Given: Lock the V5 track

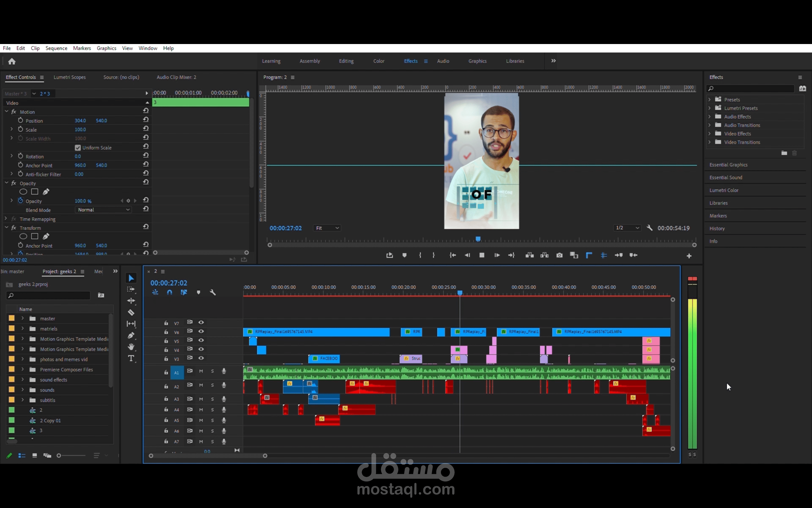Looking at the screenshot, I should [x=166, y=341].
